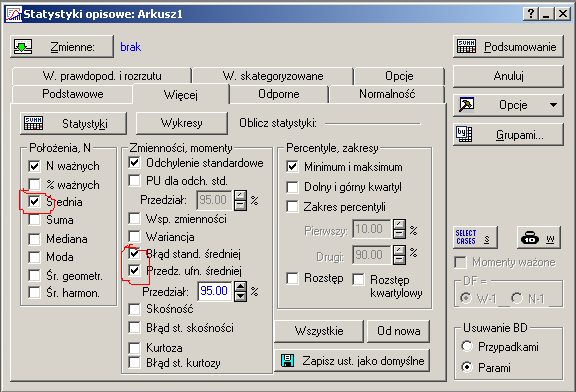The image size is (576, 392).
Task: Select the Przypadkami radio button
Action: tap(467, 346)
